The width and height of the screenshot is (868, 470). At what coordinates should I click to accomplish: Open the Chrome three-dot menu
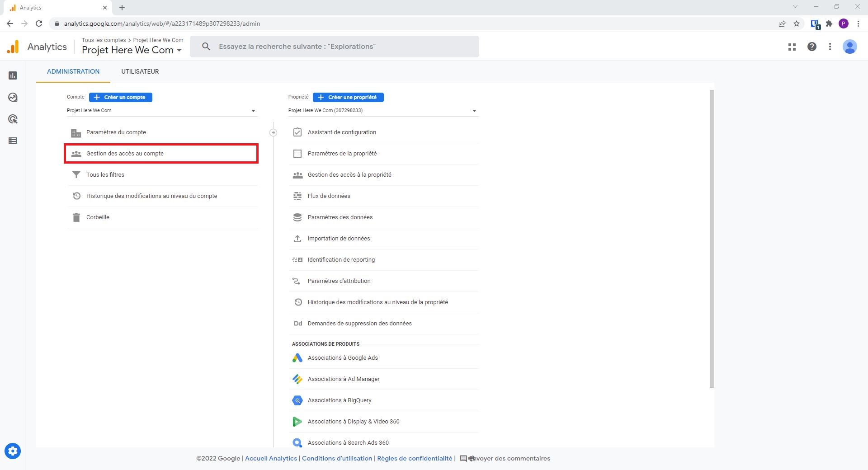858,23
